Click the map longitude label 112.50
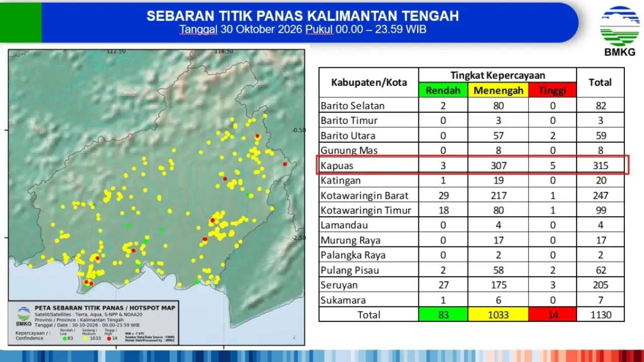 click(116, 52)
